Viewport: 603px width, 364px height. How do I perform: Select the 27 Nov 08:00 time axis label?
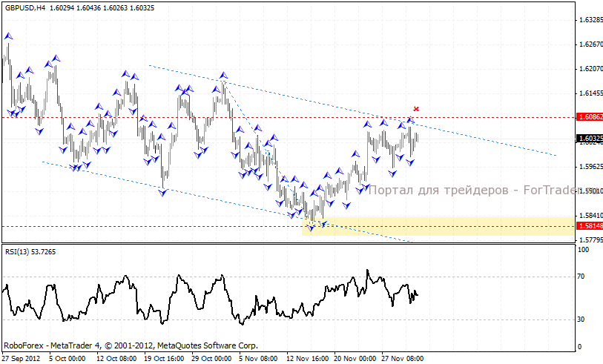[402, 357]
